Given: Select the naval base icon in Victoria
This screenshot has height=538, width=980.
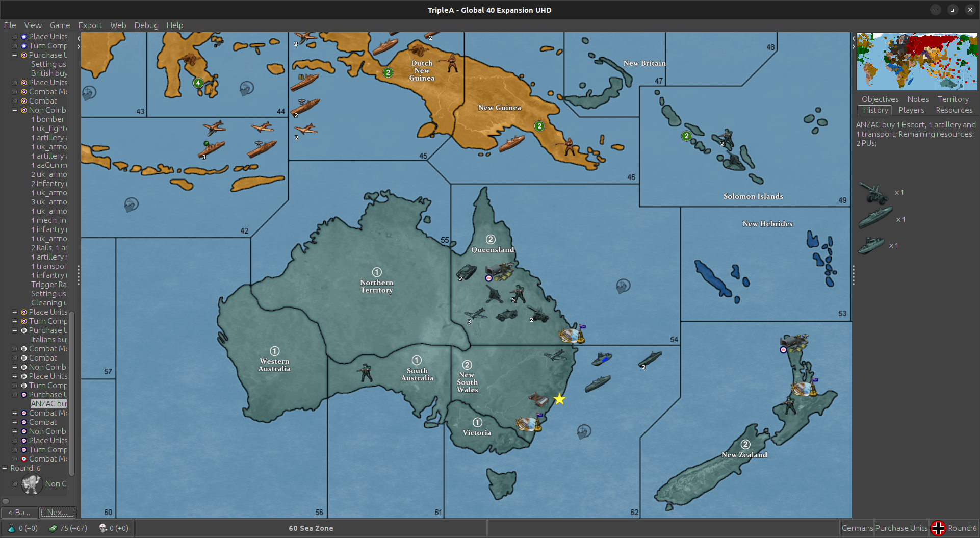Looking at the screenshot, I should coord(529,423).
